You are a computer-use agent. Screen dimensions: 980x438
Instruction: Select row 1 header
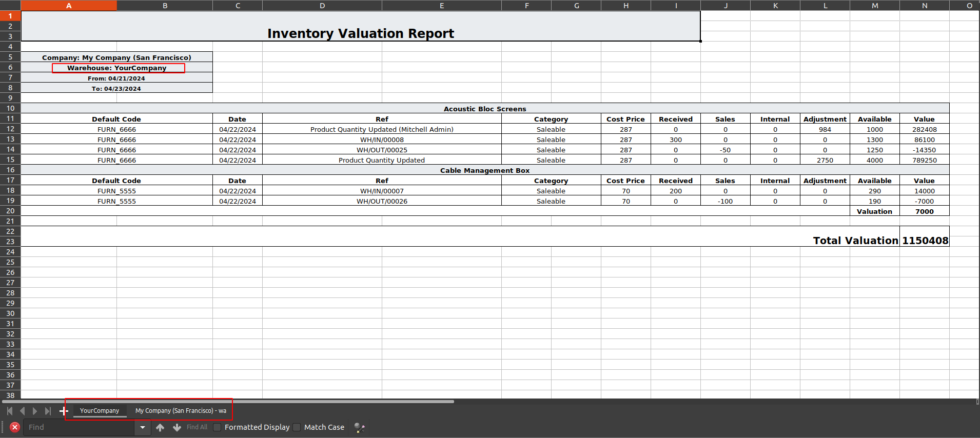(10, 16)
